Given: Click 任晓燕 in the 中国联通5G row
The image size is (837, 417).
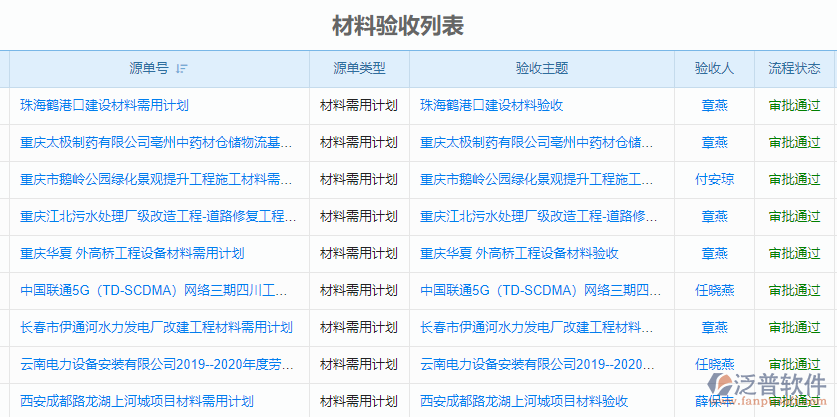Looking at the screenshot, I should tap(714, 290).
